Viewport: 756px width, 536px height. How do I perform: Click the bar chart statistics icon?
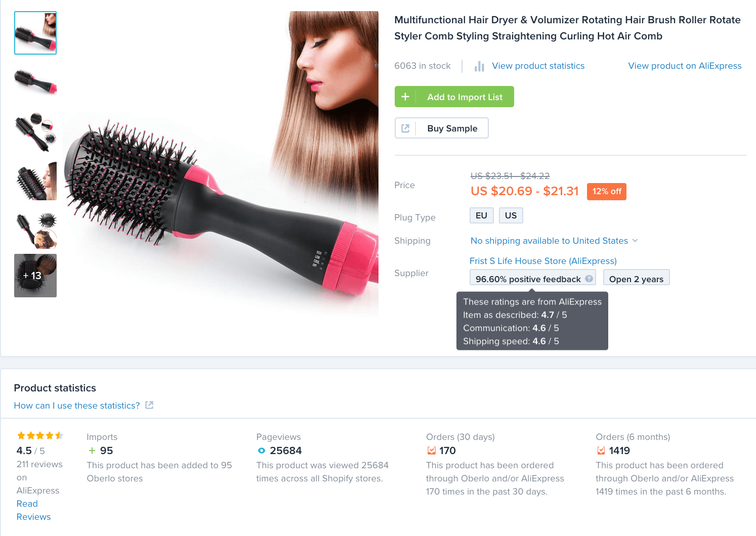[479, 66]
